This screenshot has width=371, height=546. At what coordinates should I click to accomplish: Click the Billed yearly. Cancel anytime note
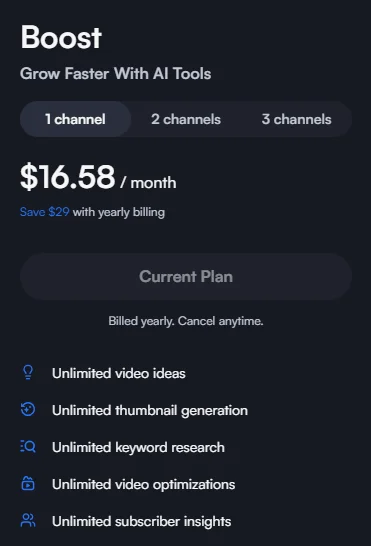186,321
